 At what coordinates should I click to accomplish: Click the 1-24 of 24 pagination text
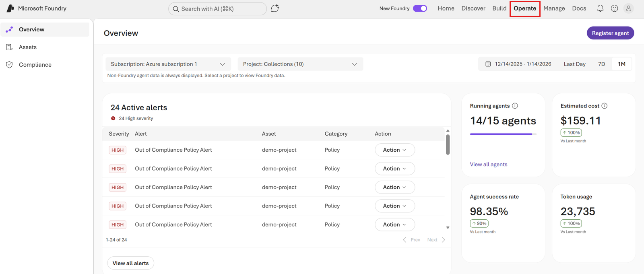(116, 240)
